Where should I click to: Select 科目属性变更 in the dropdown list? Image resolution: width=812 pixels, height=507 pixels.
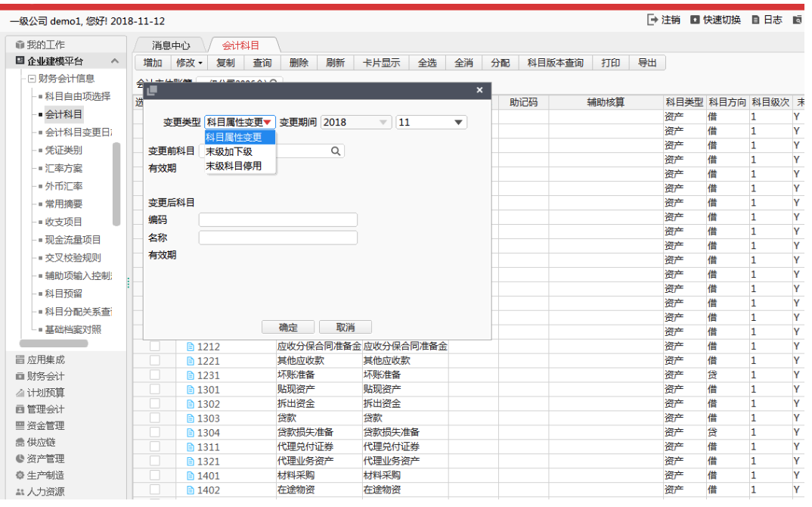pyautogui.click(x=240, y=138)
